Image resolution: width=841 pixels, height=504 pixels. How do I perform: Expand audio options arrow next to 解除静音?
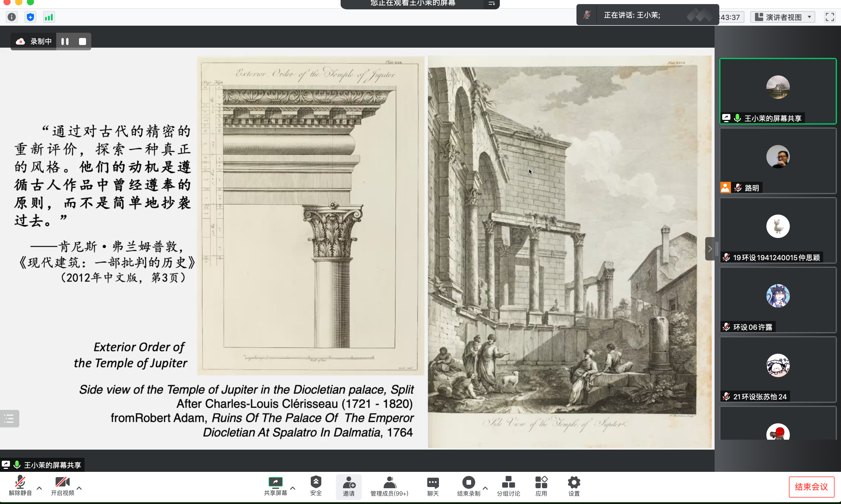40,488
